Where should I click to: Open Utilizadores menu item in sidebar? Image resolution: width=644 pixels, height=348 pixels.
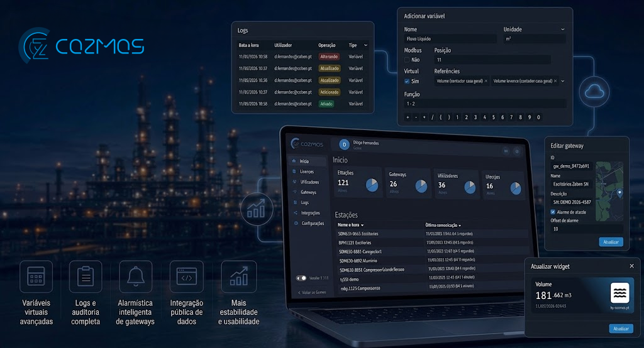coord(309,182)
